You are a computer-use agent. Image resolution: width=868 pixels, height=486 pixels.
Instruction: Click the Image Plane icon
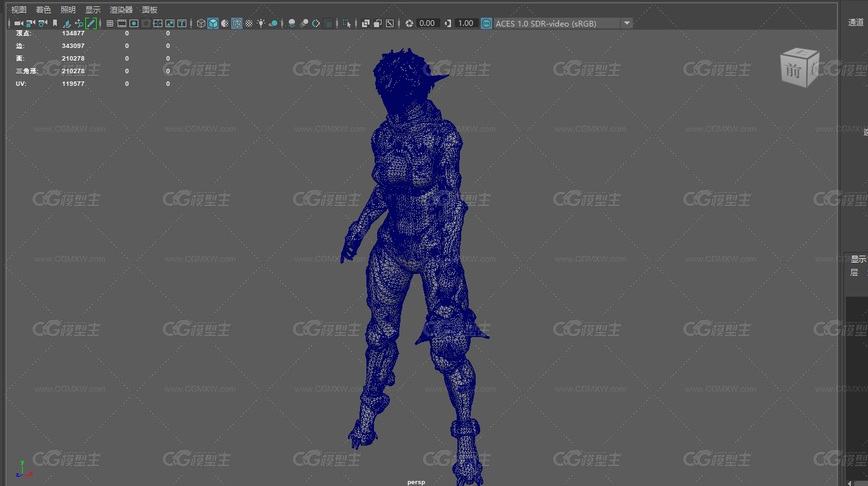pyautogui.click(x=67, y=23)
